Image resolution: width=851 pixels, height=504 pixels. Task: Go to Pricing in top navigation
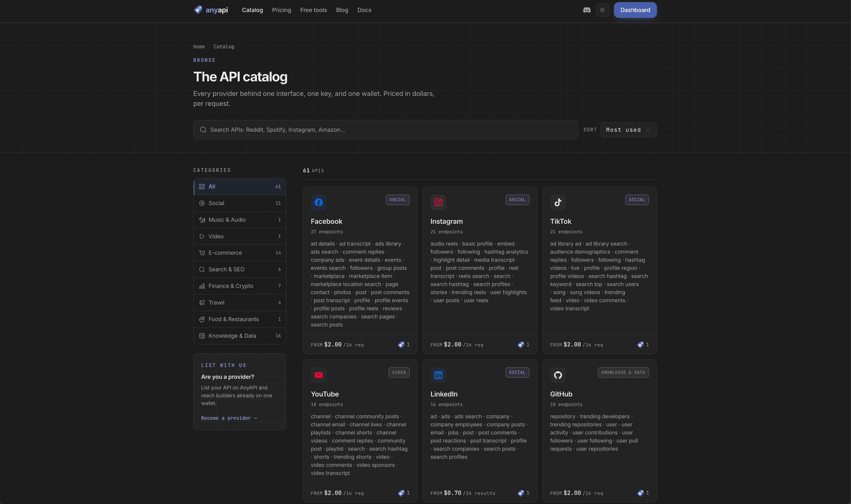(x=281, y=10)
